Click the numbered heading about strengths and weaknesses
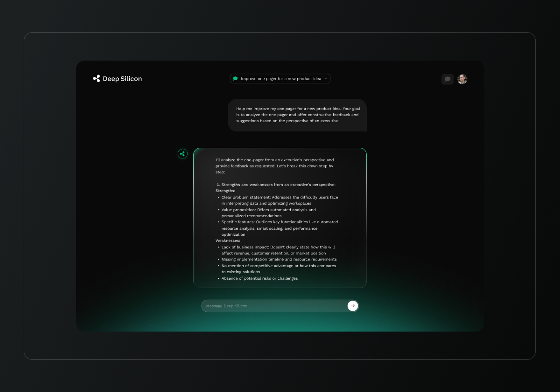 275,185
